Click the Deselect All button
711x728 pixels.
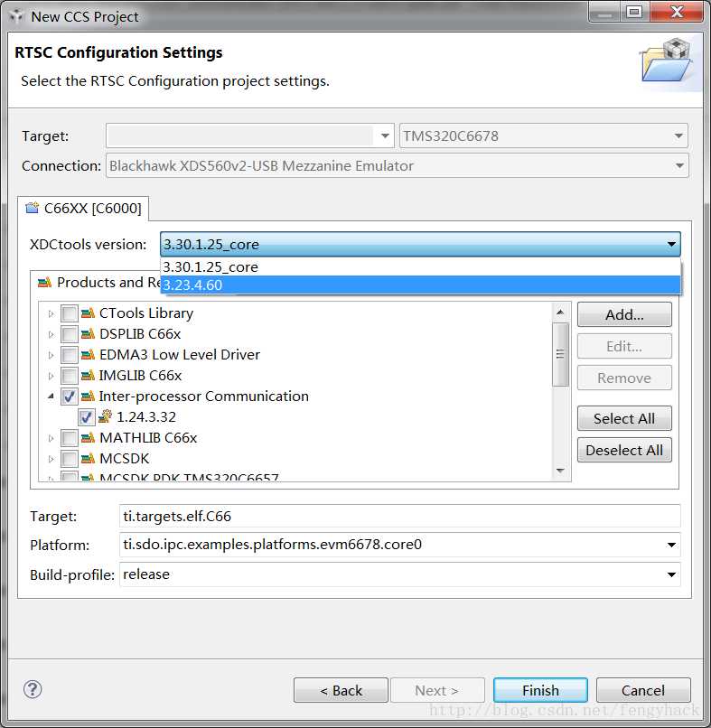click(624, 450)
